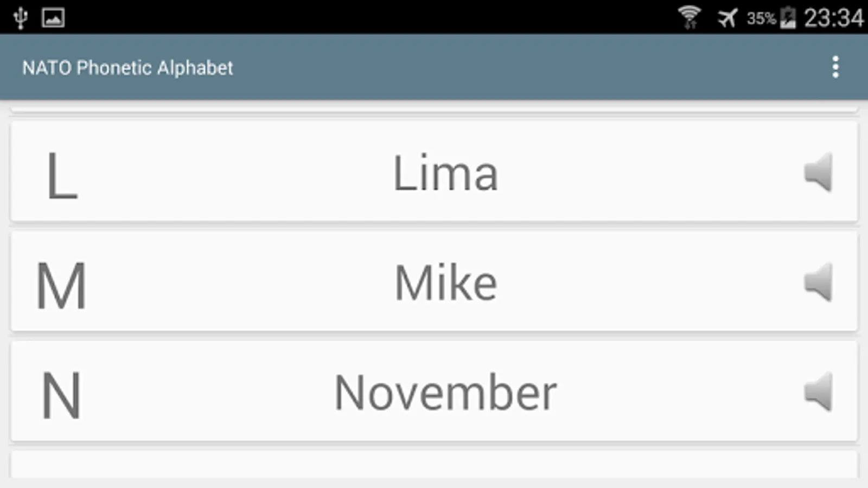Tap the partially visible card above Lima

click(x=434, y=110)
